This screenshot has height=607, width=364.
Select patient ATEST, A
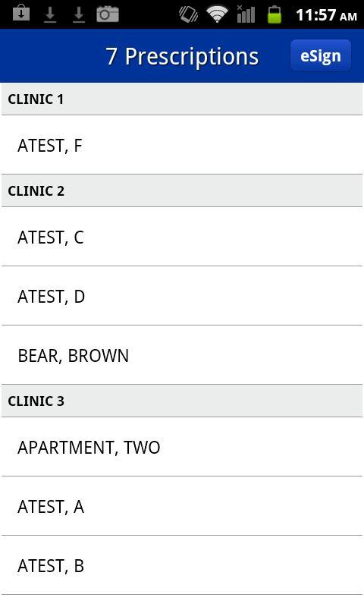[x=182, y=506]
